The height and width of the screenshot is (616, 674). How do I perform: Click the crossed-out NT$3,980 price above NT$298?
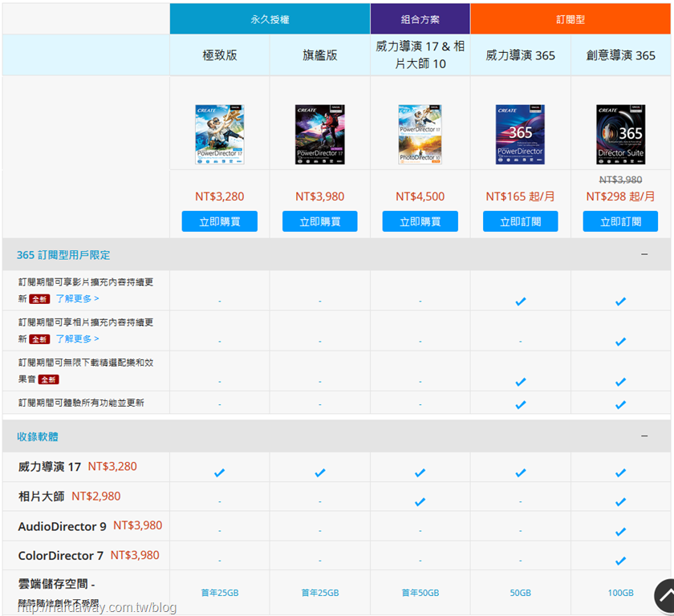coord(620,180)
